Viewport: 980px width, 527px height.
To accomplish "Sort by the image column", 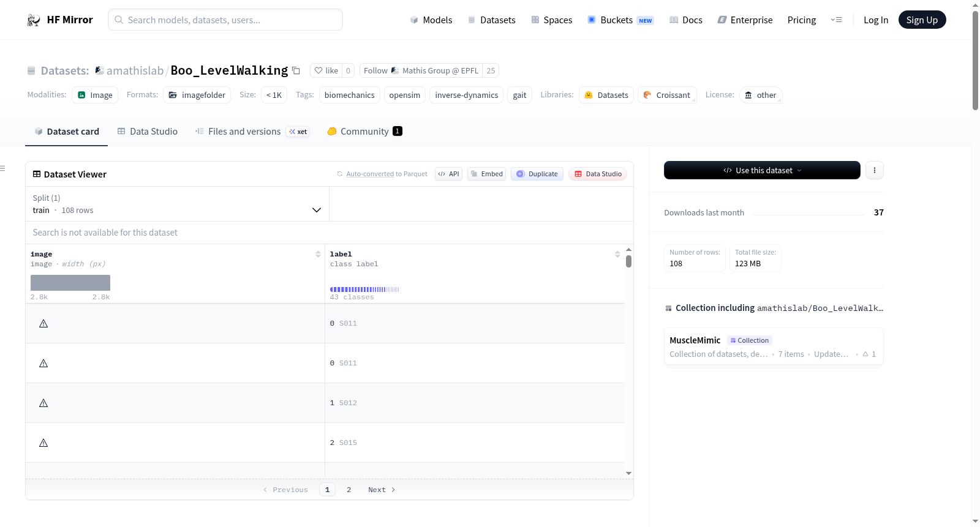I will [318, 254].
